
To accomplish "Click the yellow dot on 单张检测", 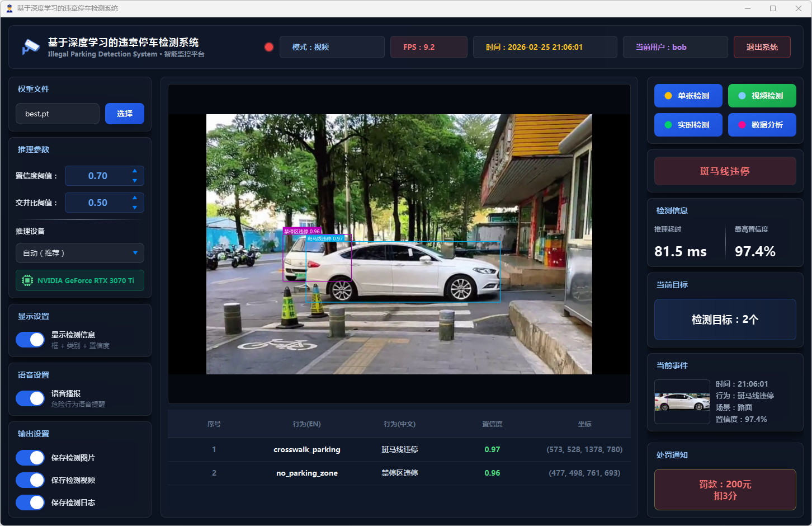I will pyautogui.click(x=668, y=96).
